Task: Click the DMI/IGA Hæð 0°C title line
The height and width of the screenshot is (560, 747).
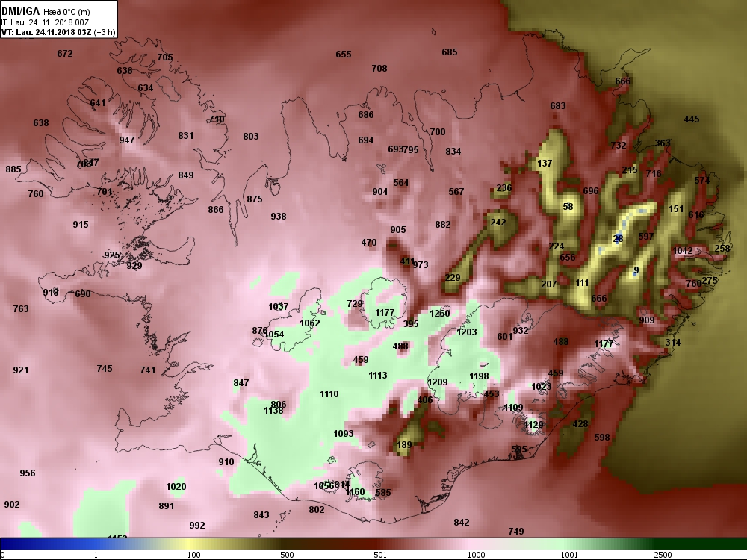Action: pyautogui.click(x=46, y=12)
